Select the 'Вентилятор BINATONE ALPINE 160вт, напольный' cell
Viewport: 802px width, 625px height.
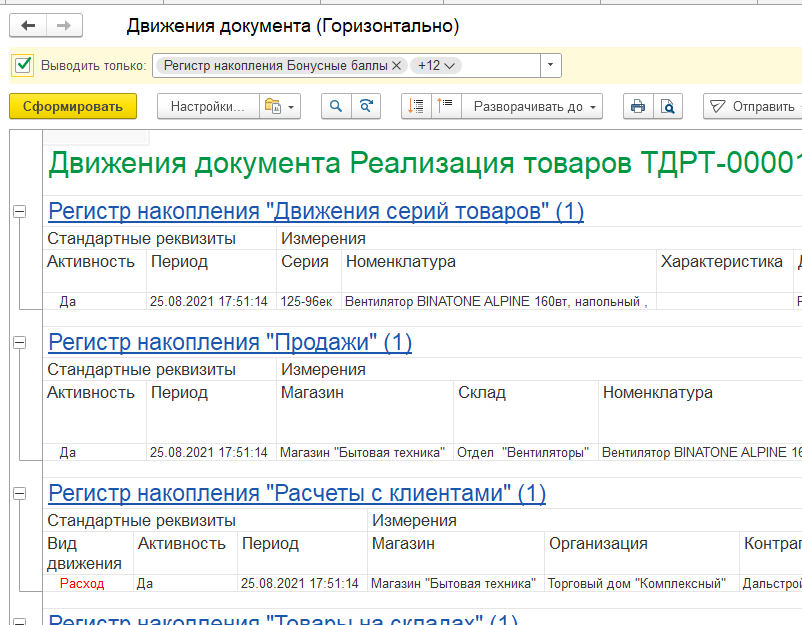pos(499,301)
